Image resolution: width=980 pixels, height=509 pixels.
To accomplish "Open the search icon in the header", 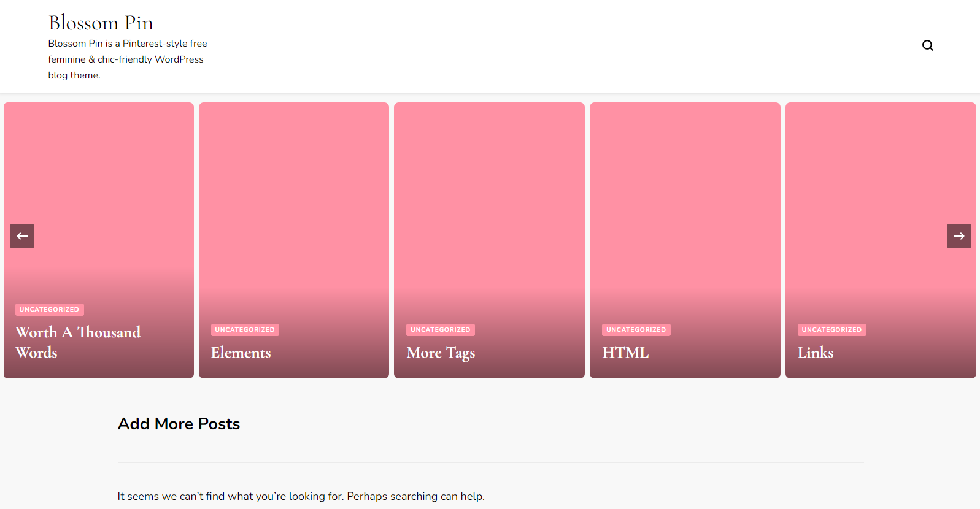I will pos(927,45).
